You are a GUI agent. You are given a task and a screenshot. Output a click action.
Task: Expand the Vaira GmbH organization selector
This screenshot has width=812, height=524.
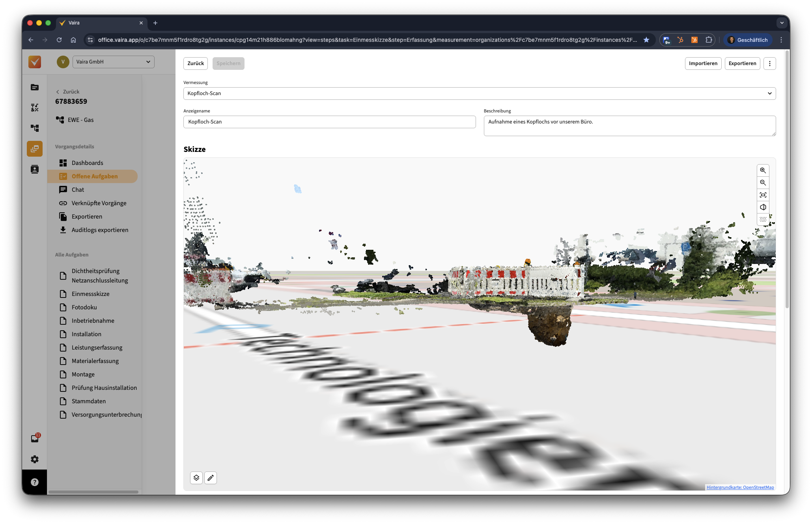coord(113,62)
